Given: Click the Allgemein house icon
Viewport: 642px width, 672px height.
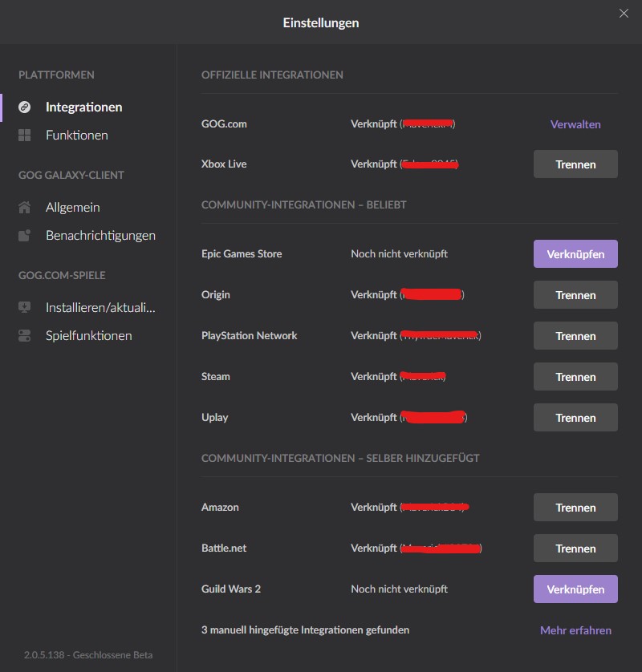Looking at the screenshot, I should click(x=24, y=208).
